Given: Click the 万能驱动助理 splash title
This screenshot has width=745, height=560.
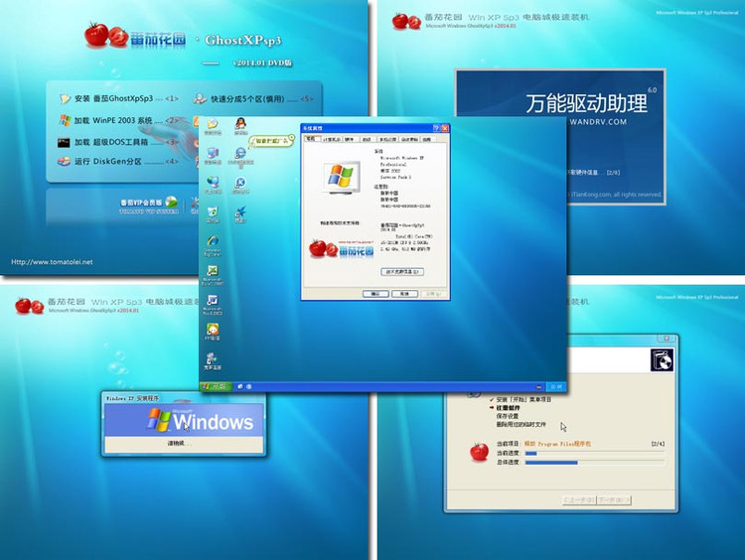Looking at the screenshot, I should point(586,103).
